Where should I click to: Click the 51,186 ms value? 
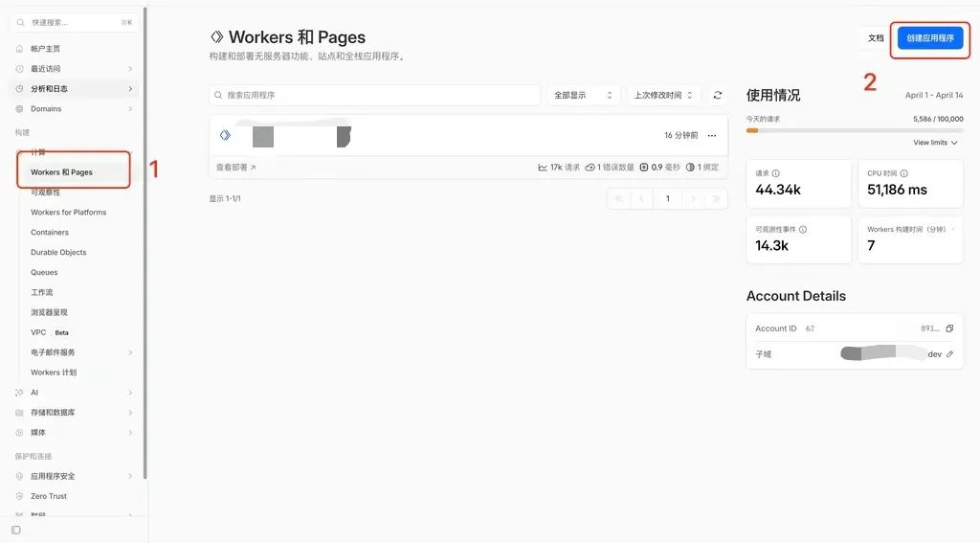tap(897, 191)
